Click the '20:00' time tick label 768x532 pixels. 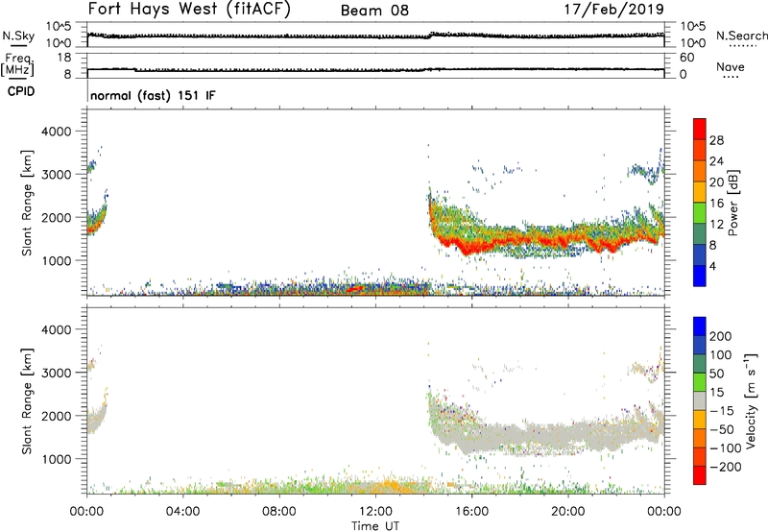pyautogui.click(x=568, y=512)
